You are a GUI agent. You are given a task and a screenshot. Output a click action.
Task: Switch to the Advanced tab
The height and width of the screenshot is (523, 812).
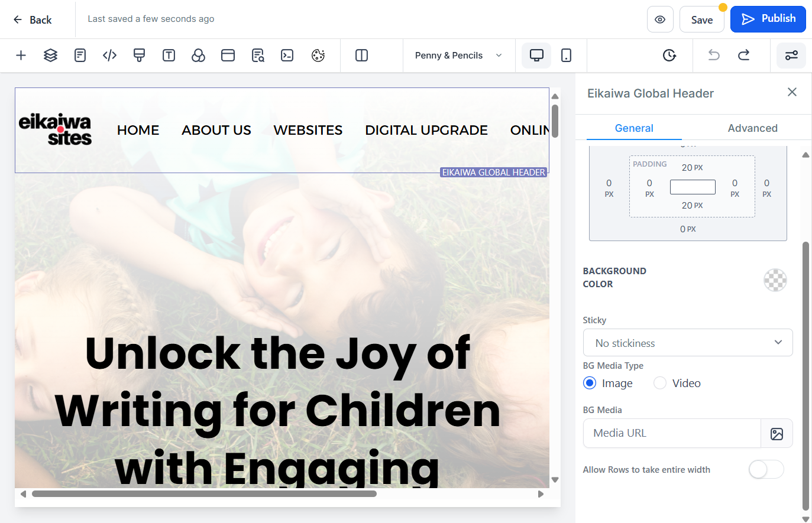pyautogui.click(x=752, y=128)
